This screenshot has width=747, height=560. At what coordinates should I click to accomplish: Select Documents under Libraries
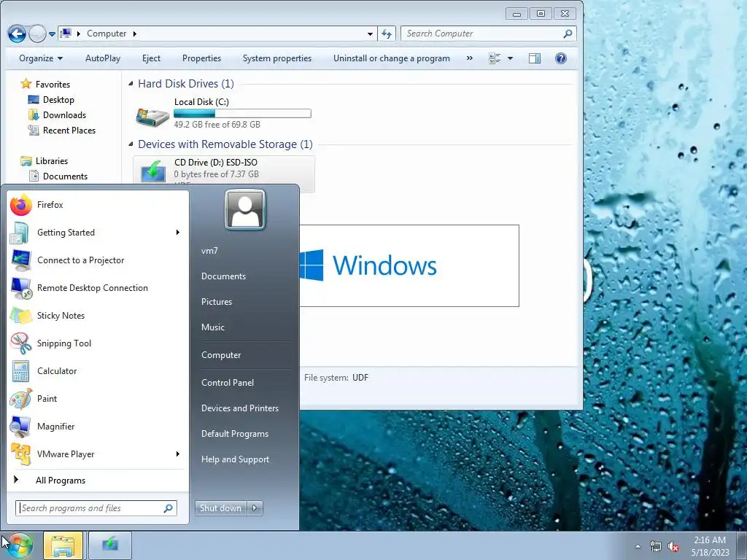65,176
